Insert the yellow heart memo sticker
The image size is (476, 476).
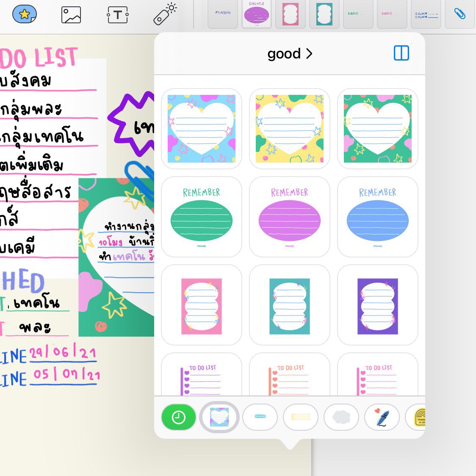pos(290,129)
